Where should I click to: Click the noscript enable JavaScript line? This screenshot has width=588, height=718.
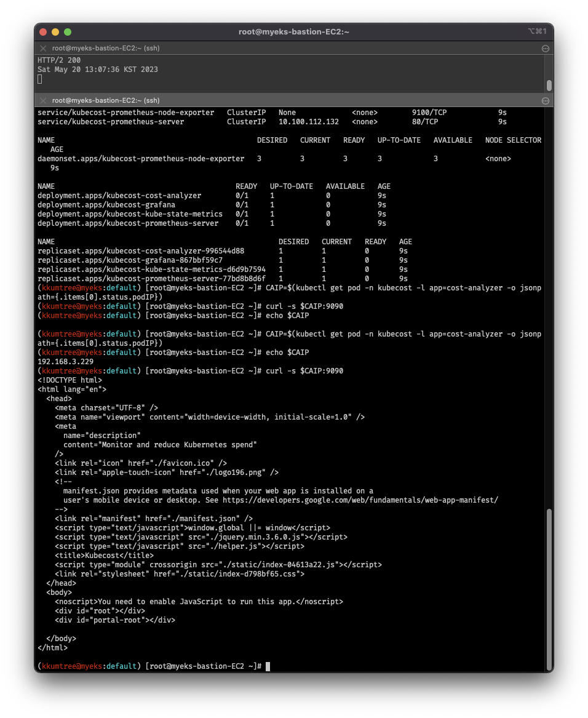coord(199,602)
